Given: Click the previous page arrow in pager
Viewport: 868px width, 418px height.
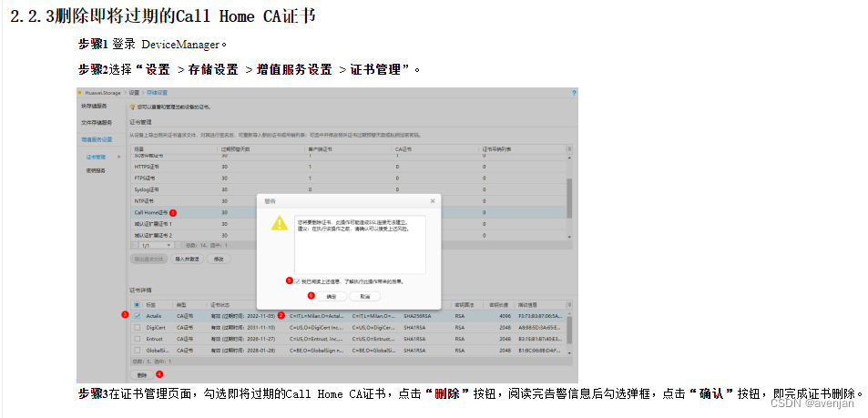Looking at the screenshot, I should coord(135,244).
